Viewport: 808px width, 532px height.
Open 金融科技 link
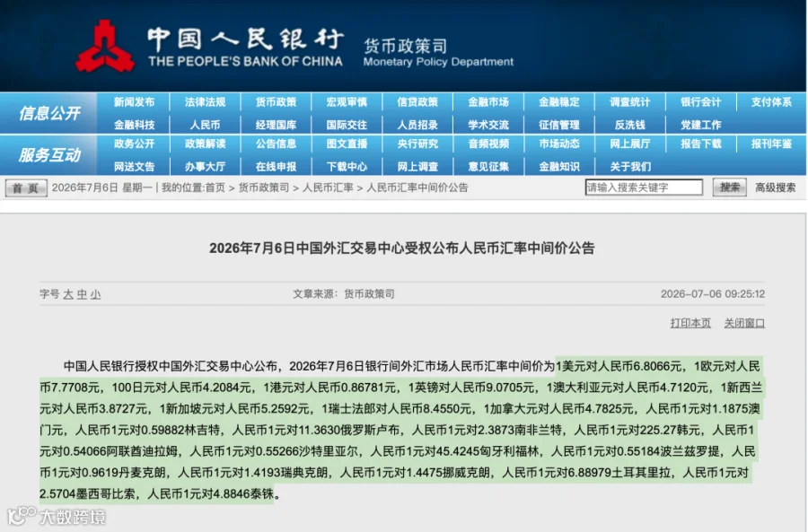[134, 125]
